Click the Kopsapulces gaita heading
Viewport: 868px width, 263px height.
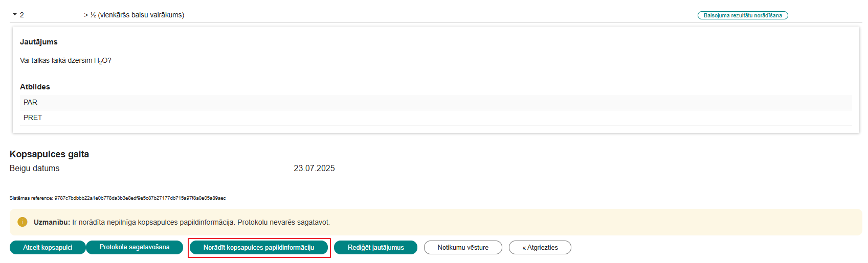(49, 154)
